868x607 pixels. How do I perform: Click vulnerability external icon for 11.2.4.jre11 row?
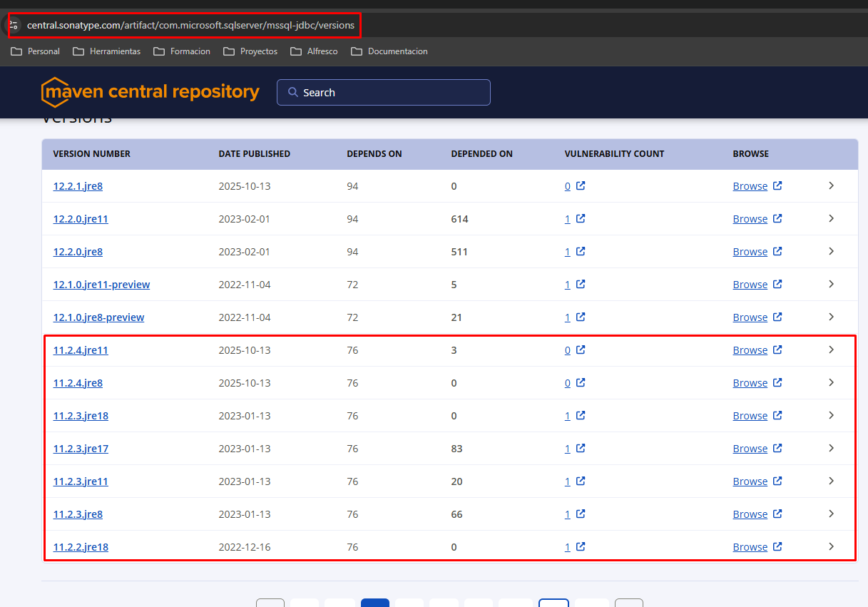point(581,350)
